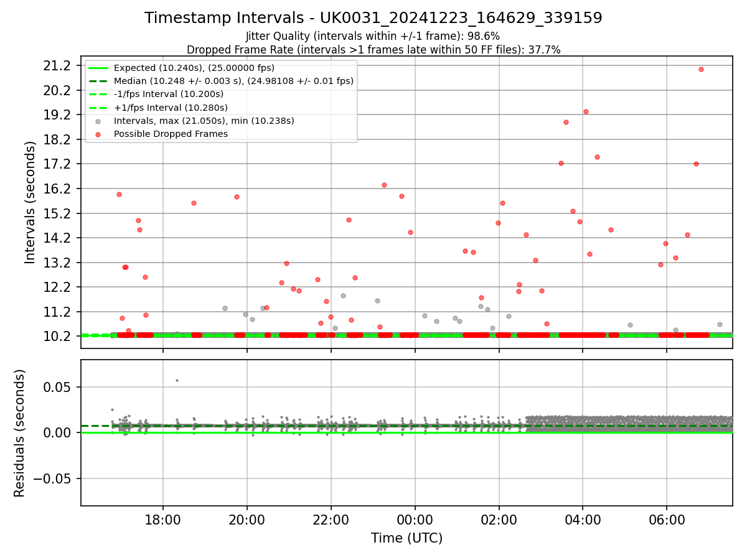Click the red marker beside 'Possible Dropped Frames' in legend

98,134
